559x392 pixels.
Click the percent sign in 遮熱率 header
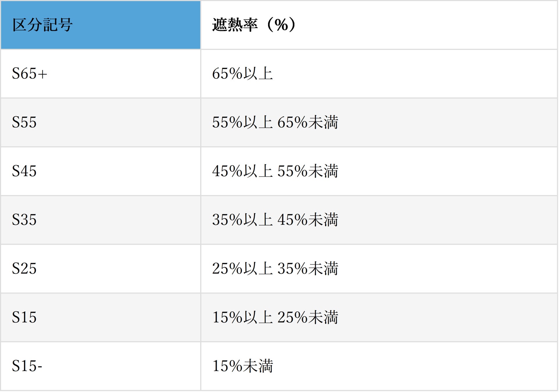coord(281,25)
